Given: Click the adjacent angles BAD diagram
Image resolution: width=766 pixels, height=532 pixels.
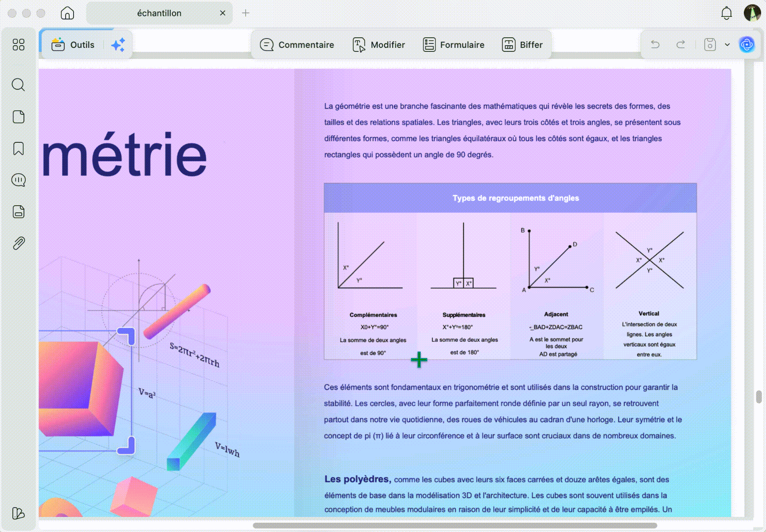Looking at the screenshot, I should pyautogui.click(x=557, y=260).
